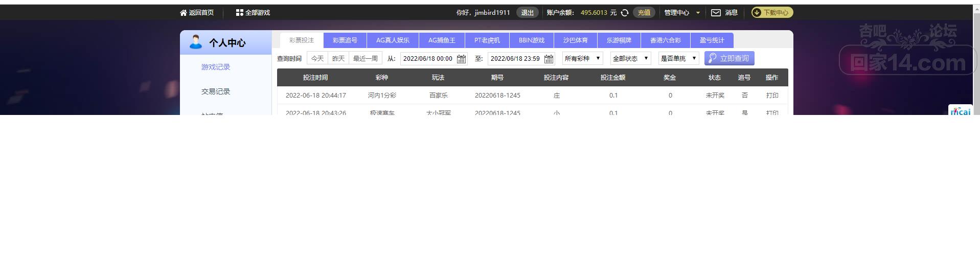Switch to the 盈亏统计 tab

[x=712, y=40]
